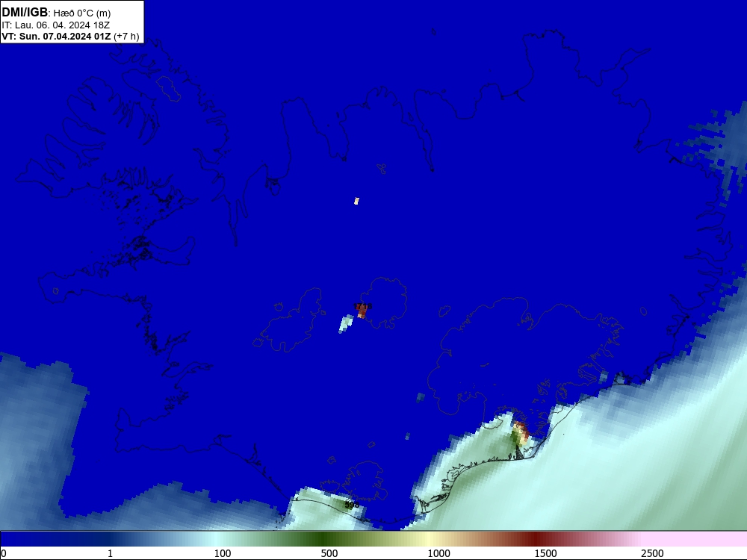Viewport: 747px width, 560px height.
Task: Click the "0" colorbar scale label
Action: [x=4, y=553]
